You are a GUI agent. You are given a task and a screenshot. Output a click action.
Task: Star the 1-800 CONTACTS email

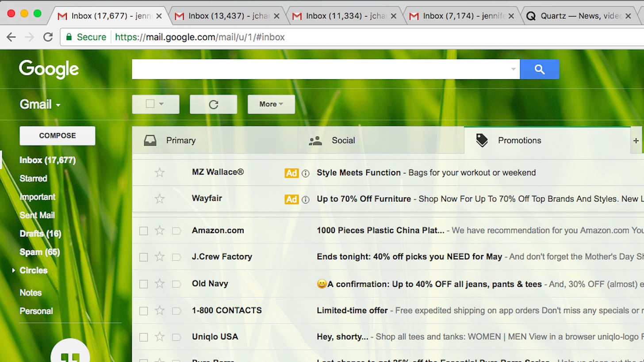160,311
